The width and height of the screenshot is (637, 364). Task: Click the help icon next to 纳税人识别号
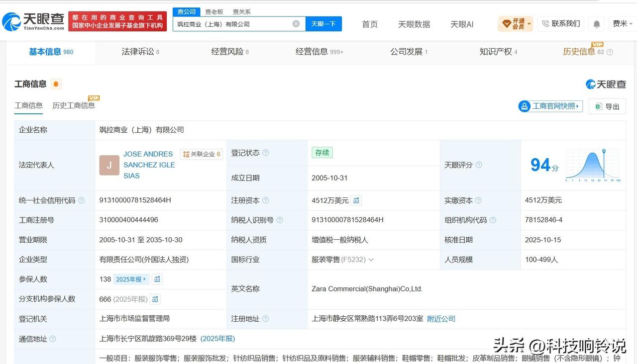[x=280, y=220]
